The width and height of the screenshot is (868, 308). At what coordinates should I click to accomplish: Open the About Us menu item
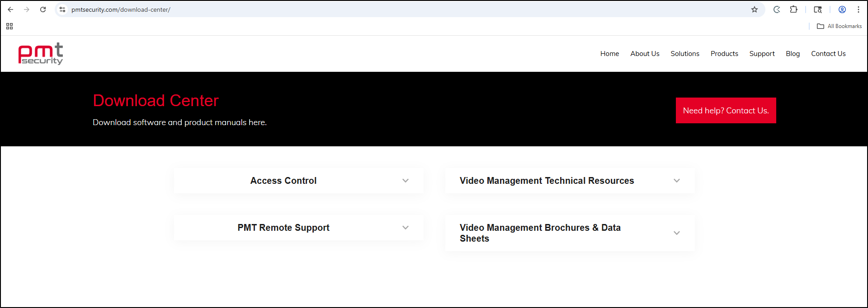click(645, 54)
